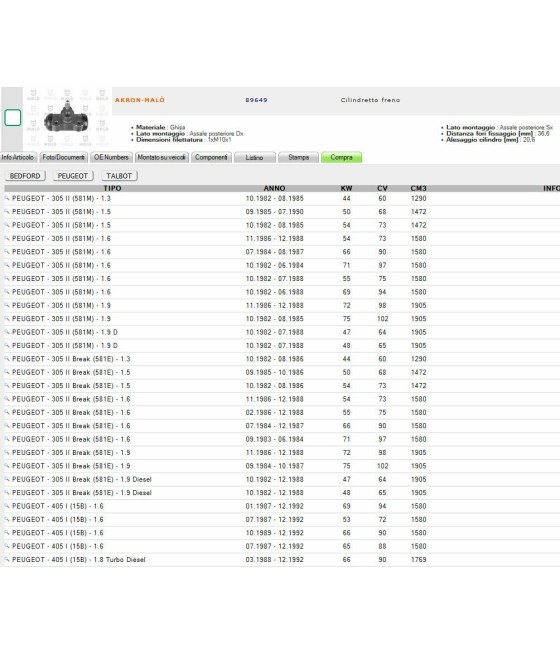Click date range 07.1984 - 08.1987

tap(274, 252)
